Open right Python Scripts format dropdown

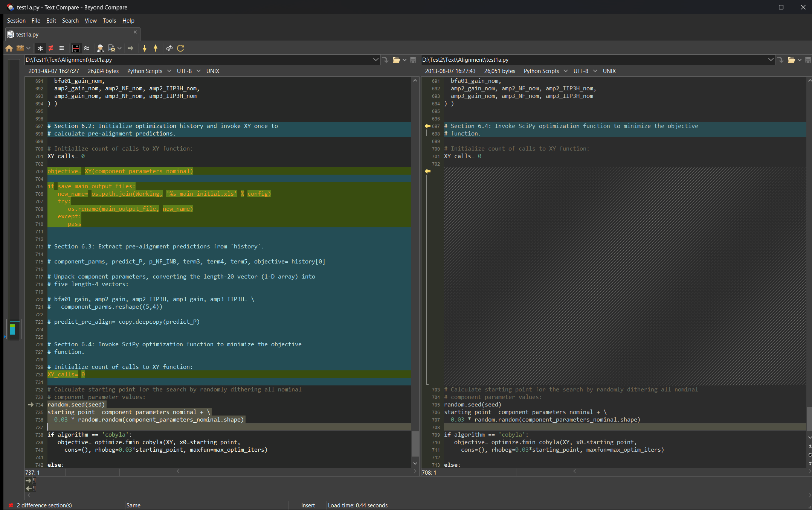[546, 71]
